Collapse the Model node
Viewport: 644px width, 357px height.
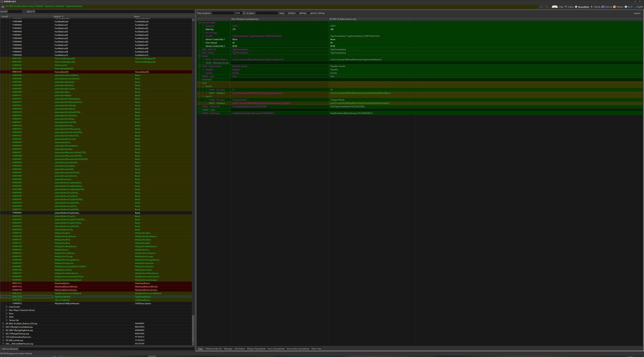point(200,56)
